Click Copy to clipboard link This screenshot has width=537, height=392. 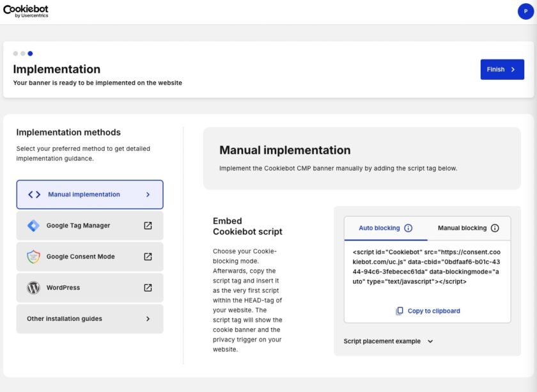click(x=433, y=311)
